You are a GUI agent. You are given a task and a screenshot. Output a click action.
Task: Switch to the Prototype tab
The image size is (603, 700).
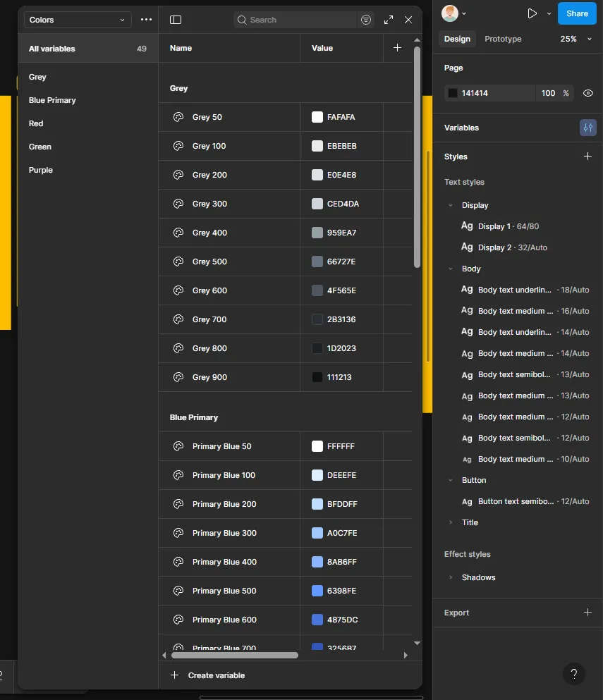point(503,39)
